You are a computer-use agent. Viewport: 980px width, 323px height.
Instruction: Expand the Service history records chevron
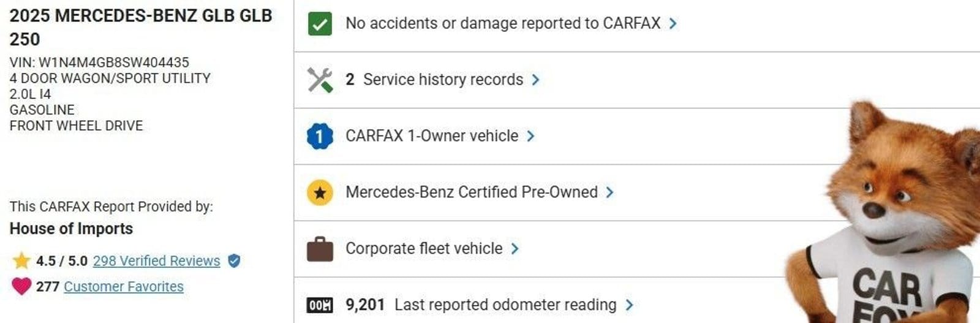click(x=535, y=80)
